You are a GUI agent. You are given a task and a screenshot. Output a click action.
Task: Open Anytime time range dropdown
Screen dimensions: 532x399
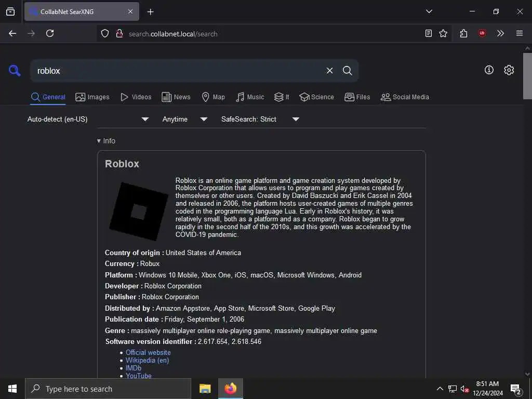185,119
